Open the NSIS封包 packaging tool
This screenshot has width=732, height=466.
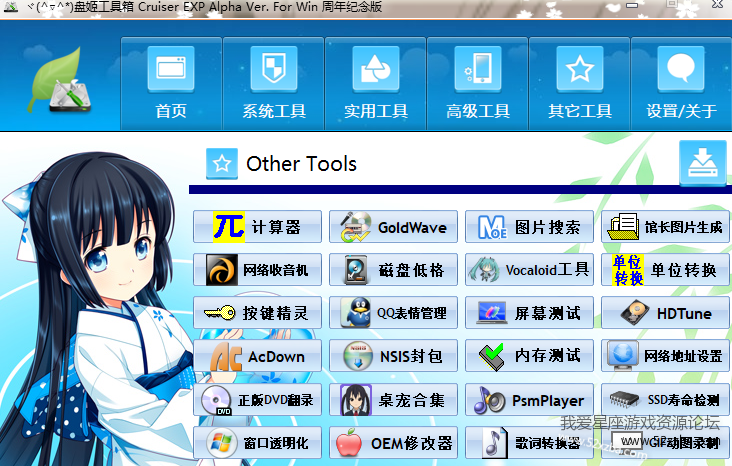pyautogui.click(x=394, y=356)
